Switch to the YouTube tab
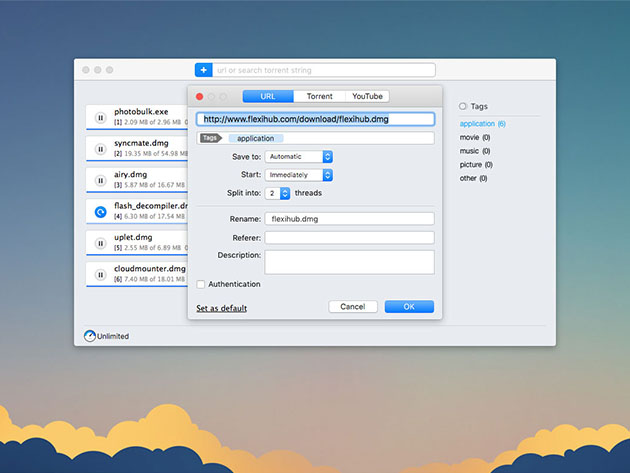This screenshot has height=473, width=630. click(366, 97)
